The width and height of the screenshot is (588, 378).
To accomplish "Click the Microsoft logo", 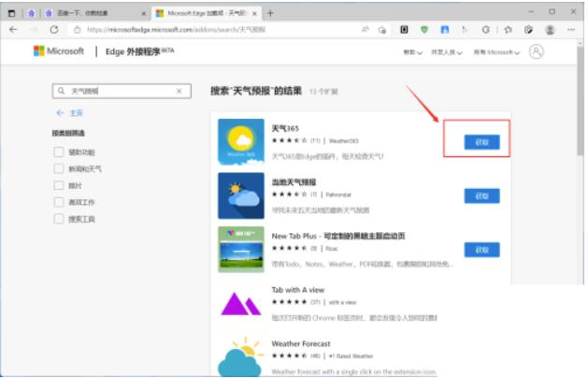I will [x=59, y=51].
